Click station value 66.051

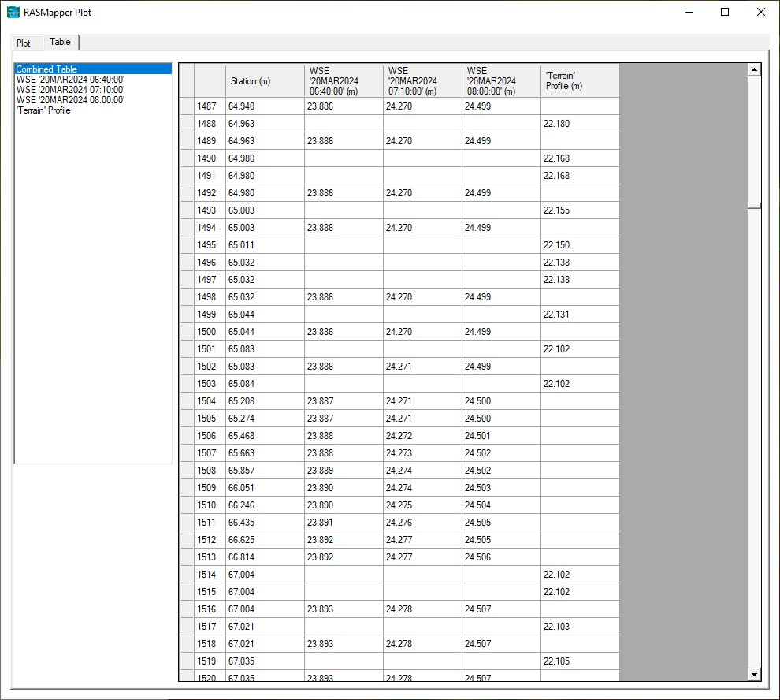265,488
